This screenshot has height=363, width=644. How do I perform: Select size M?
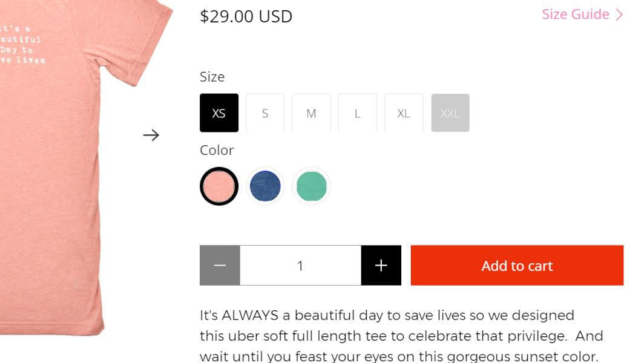pos(311,113)
